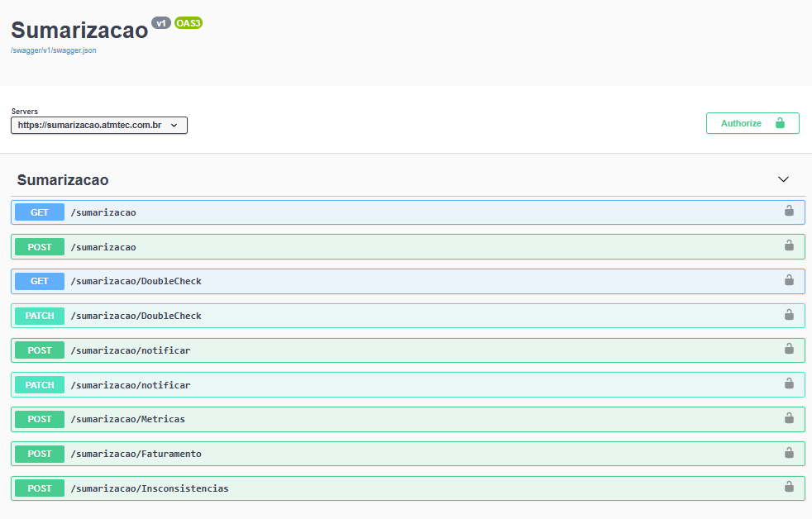The width and height of the screenshot is (812, 519).
Task: Click lock icon on PATCH DoubleCheck row
Action: tap(789, 315)
